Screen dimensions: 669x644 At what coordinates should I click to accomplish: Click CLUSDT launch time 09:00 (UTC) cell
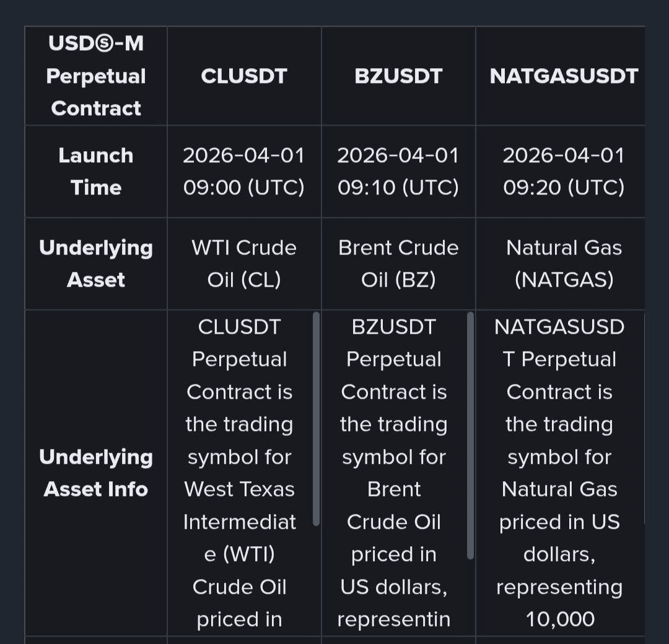pyautogui.click(x=244, y=172)
